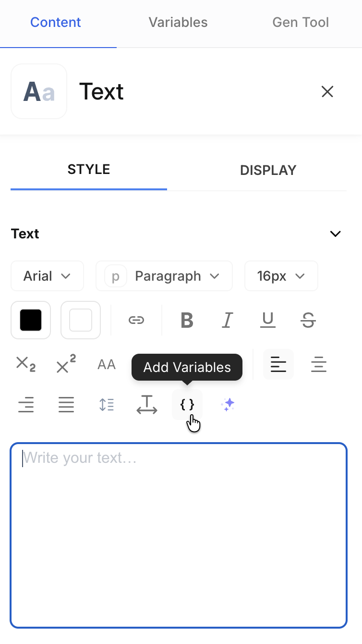The width and height of the screenshot is (362, 644).
Task: Open the Arial font family dropdown
Action: [x=47, y=276]
